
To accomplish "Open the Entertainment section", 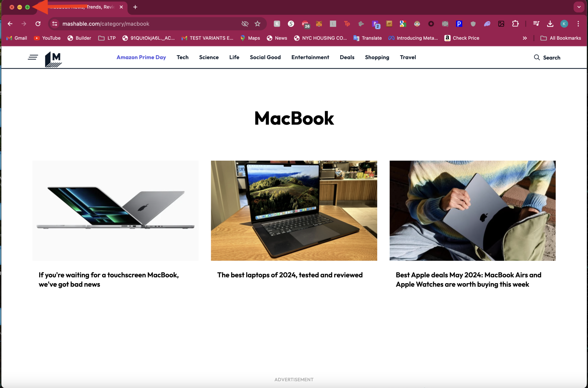I will point(310,57).
